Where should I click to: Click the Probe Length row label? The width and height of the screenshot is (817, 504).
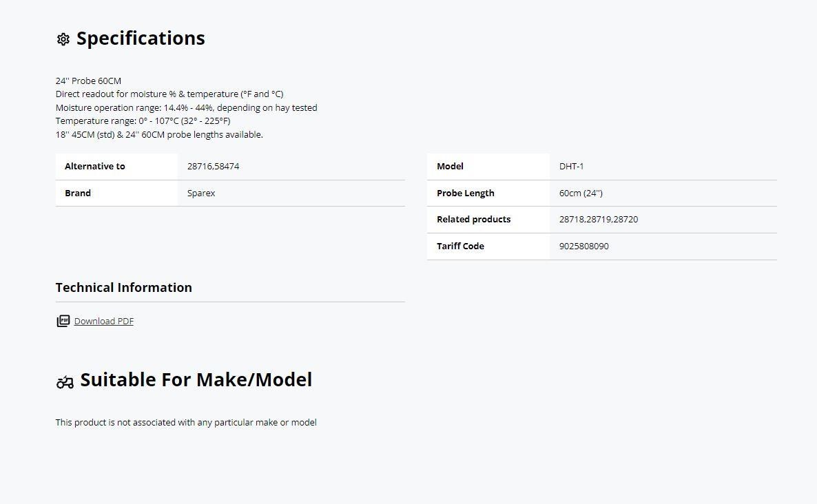465,193
